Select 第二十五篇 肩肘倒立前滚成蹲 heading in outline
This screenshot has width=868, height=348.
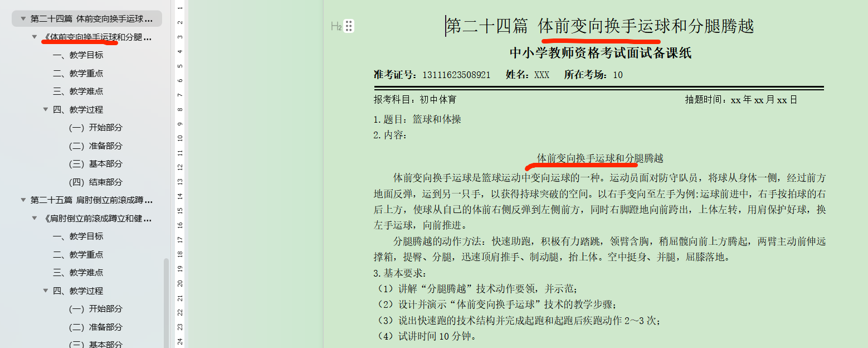[91, 200]
